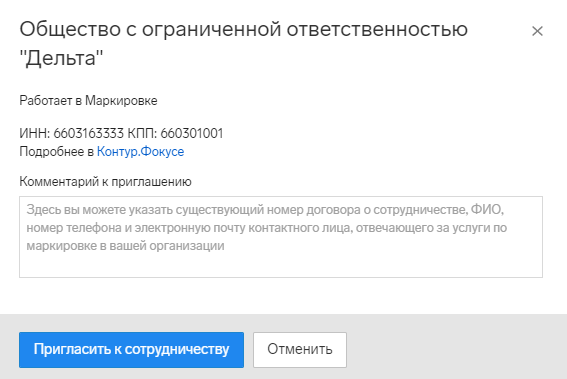
Task: Place cursor in the empty bottom of the comment box
Action: click(281, 266)
